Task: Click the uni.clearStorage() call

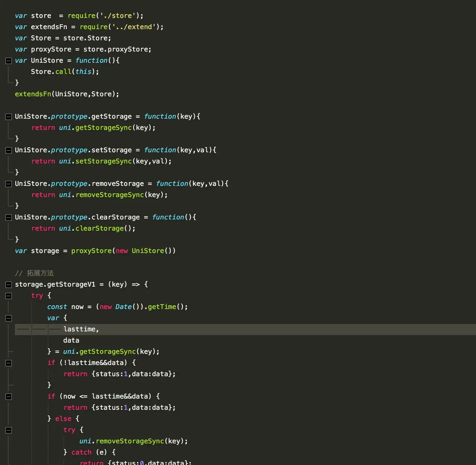Action: point(97,228)
